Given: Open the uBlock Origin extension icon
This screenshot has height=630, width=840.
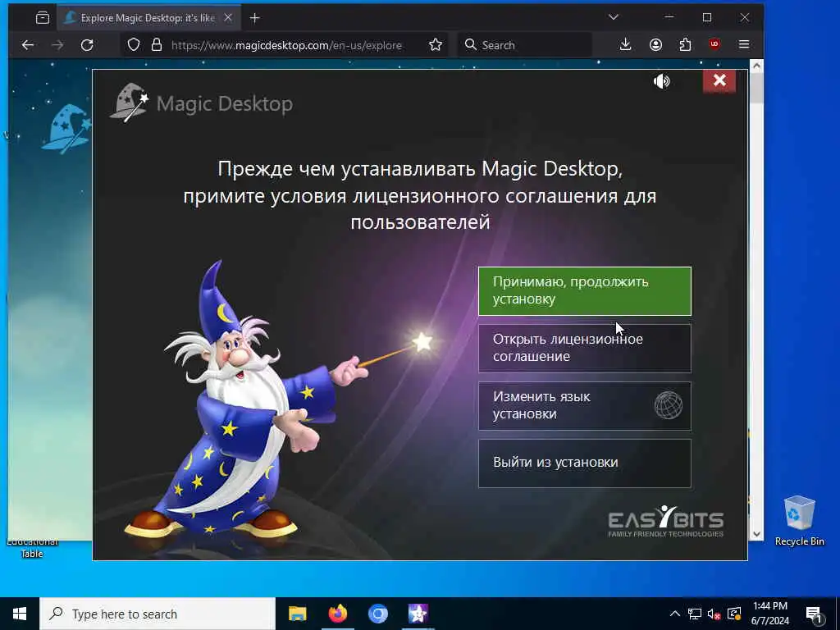Looking at the screenshot, I should (714, 44).
